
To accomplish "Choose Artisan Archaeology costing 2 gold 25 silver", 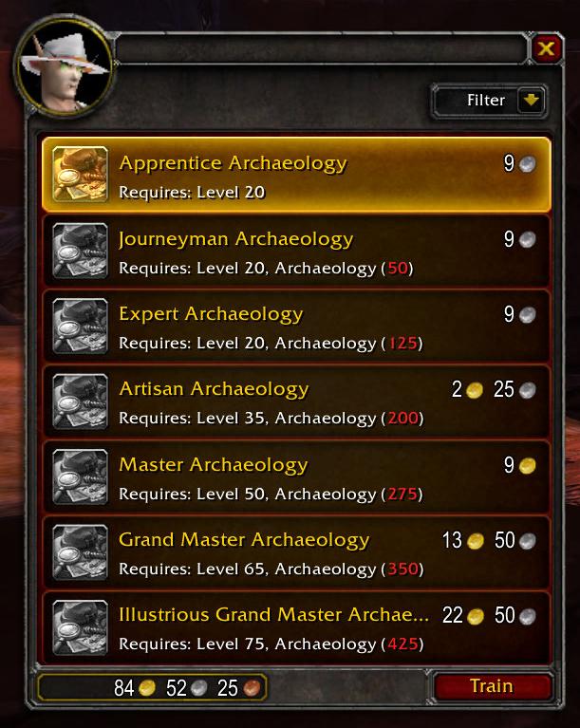I will [x=296, y=401].
